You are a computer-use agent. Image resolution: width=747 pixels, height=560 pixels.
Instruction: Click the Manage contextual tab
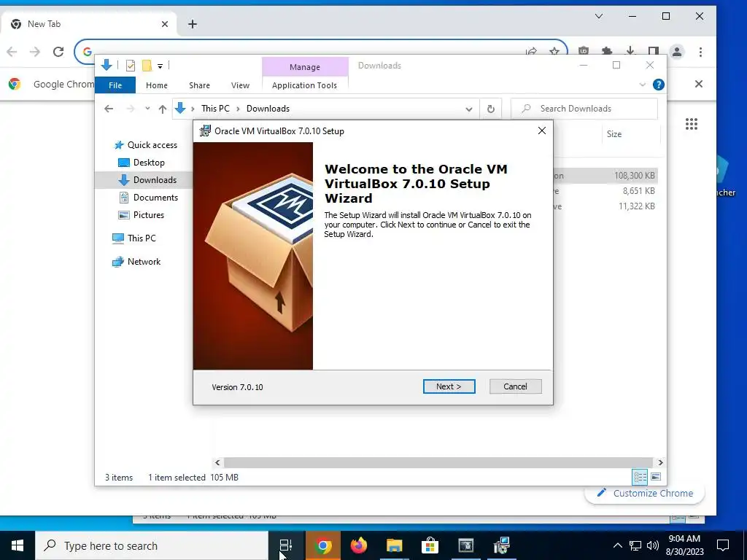coord(305,67)
